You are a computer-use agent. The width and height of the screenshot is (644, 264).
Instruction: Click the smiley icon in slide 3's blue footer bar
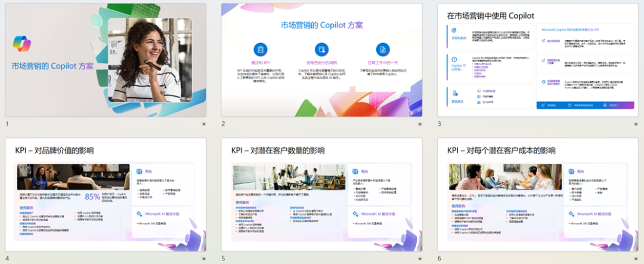(x=605, y=105)
